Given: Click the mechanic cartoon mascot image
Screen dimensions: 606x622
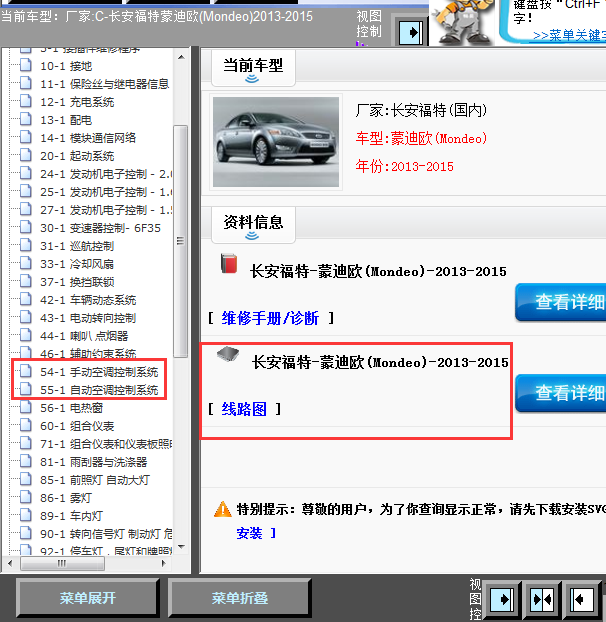Looking at the screenshot, I should click(x=462, y=22).
